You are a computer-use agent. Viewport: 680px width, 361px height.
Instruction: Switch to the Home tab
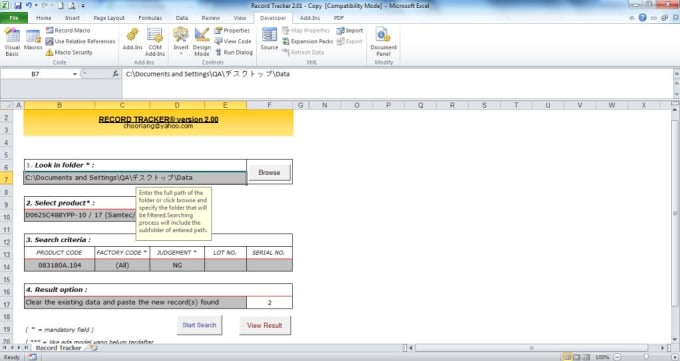[x=43, y=18]
